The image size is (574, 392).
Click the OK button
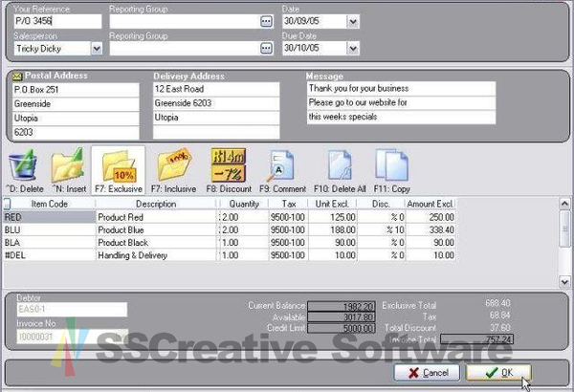498,373
